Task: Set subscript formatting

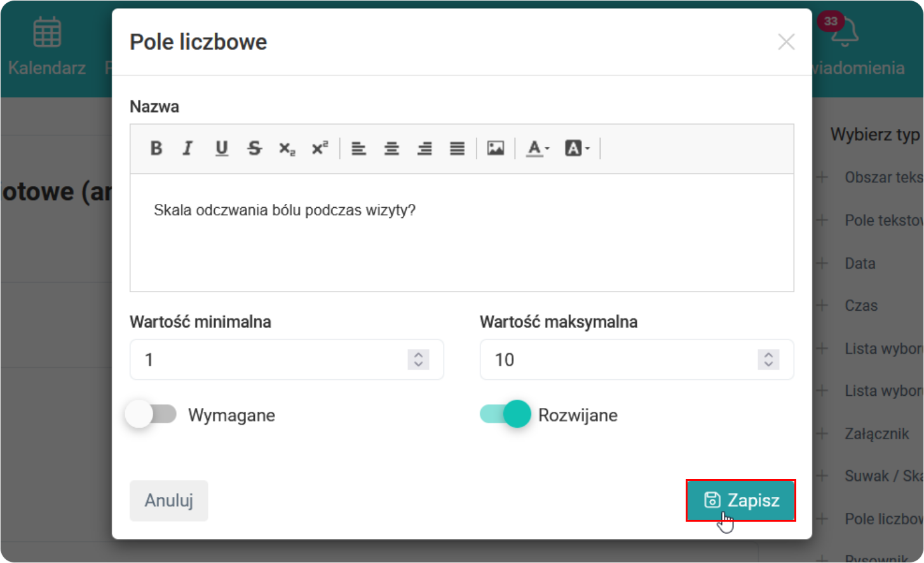Action: tap(287, 148)
